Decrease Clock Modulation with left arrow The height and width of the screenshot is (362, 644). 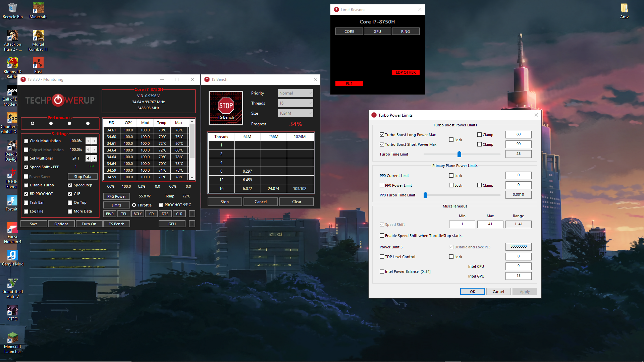click(88, 141)
